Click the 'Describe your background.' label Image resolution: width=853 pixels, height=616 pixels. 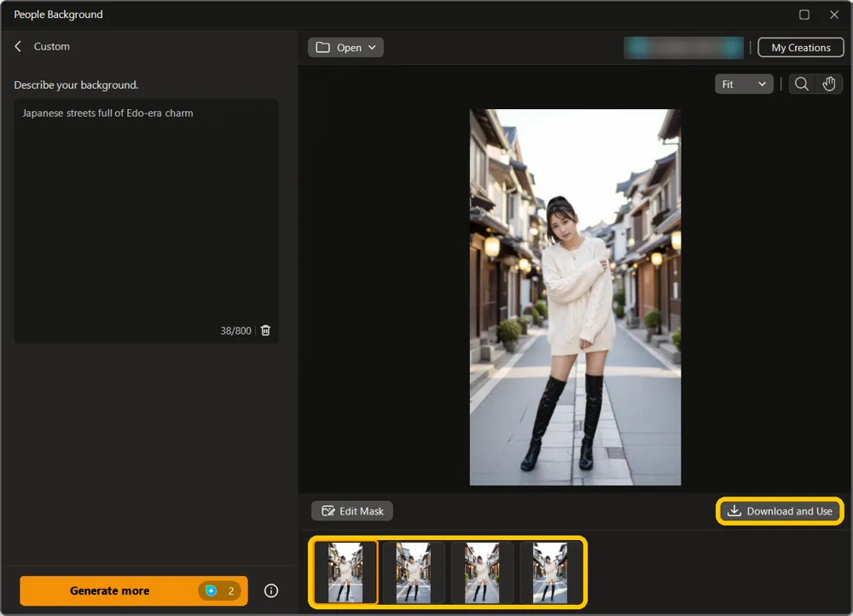point(76,84)
